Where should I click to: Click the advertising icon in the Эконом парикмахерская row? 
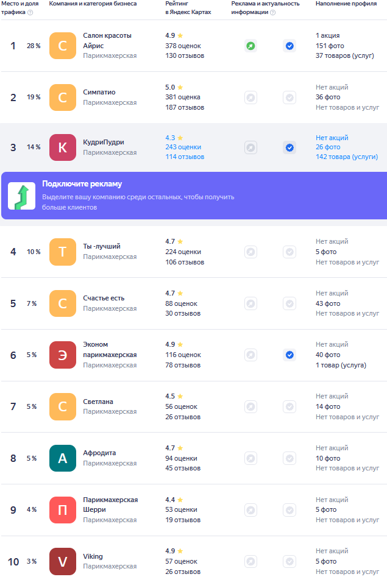[250, 355]
